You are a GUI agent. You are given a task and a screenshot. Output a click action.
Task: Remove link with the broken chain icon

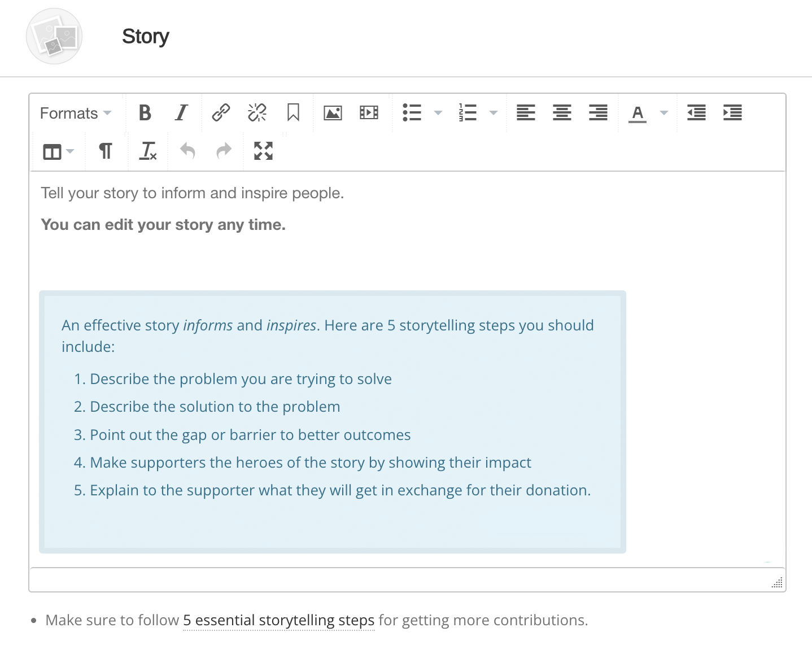pyautogui.click(x=257, y=113)
